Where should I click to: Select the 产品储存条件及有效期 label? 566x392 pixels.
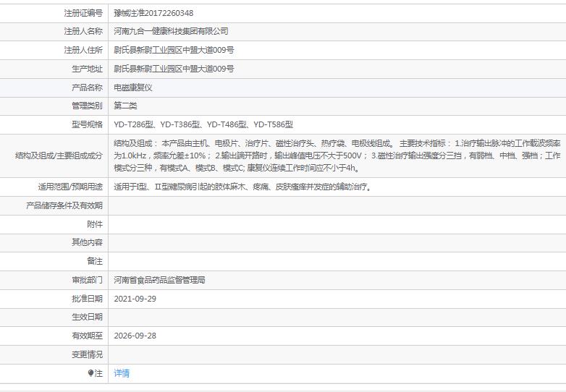tap(64, 205)
